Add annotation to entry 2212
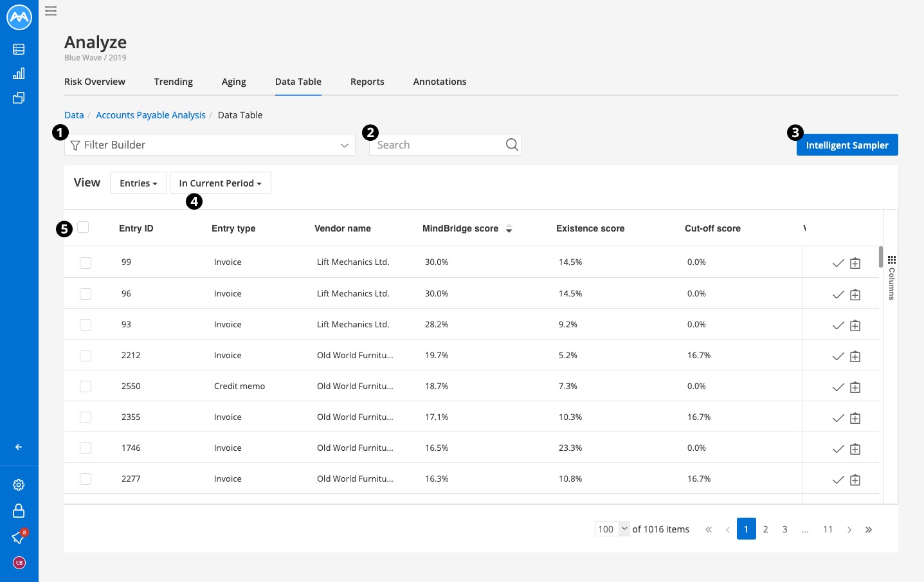The image size is (924, 582). [855, 356]
